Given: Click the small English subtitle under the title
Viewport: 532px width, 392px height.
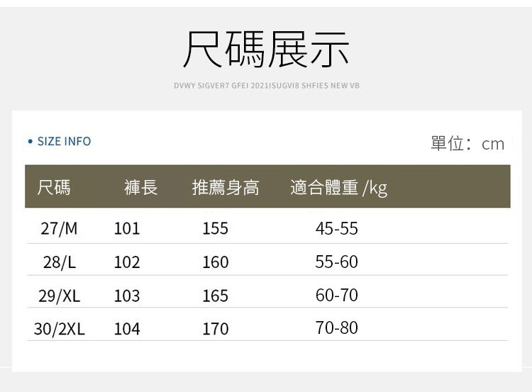Looking at the screenshot, I should (267, 86).
